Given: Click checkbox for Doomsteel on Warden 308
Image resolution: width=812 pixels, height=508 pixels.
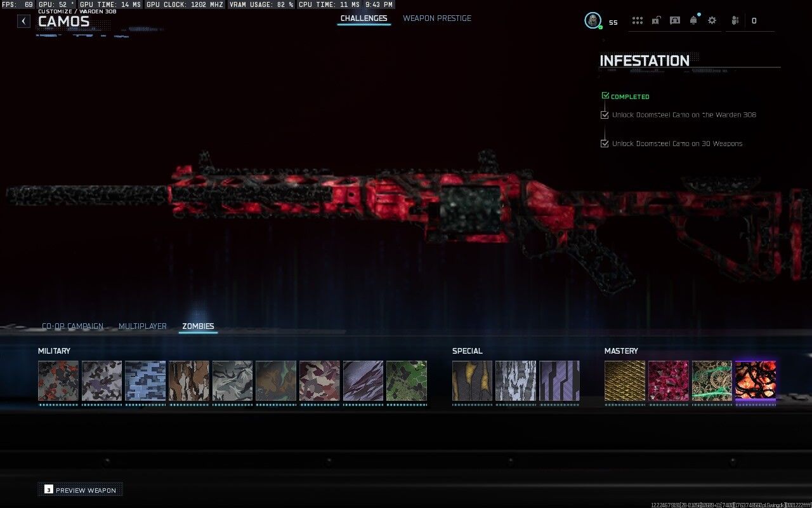Looking at the screenshot, I should point(605,115).
